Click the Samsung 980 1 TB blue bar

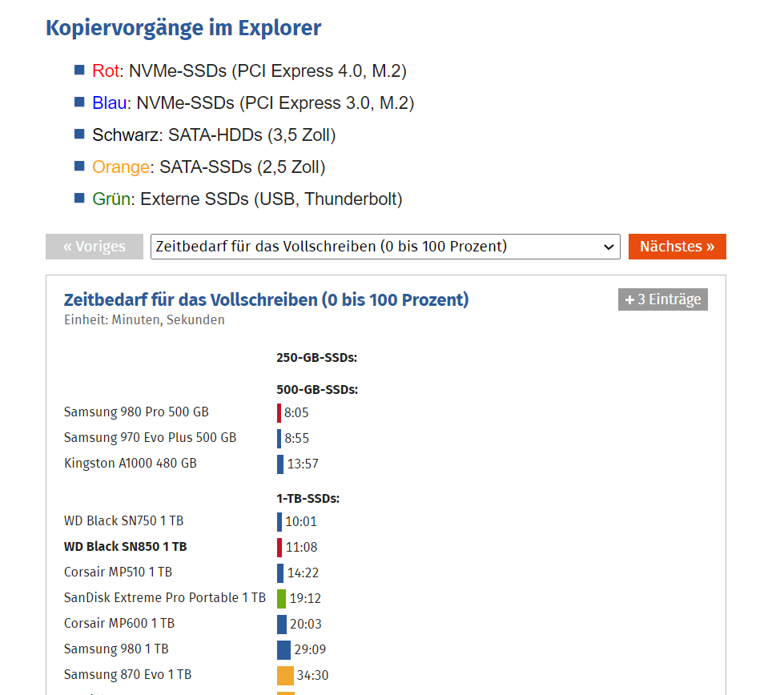click(x=284, y=650)
